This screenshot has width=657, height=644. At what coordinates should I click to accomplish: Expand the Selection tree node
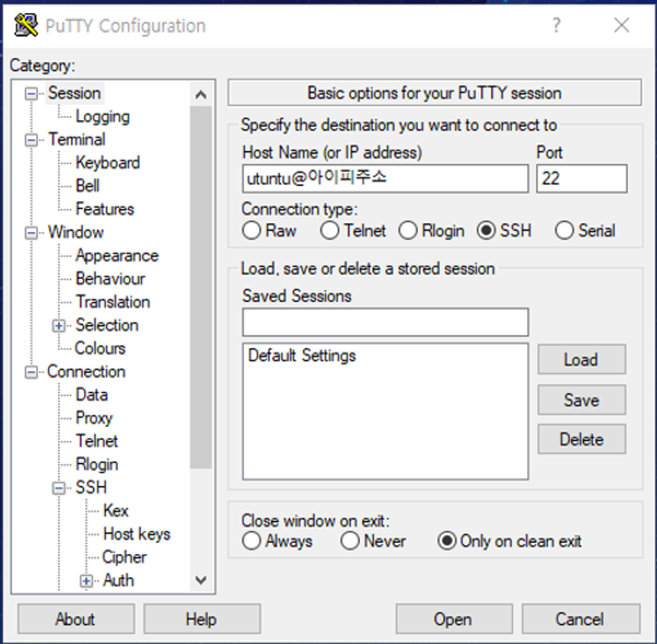59,326
